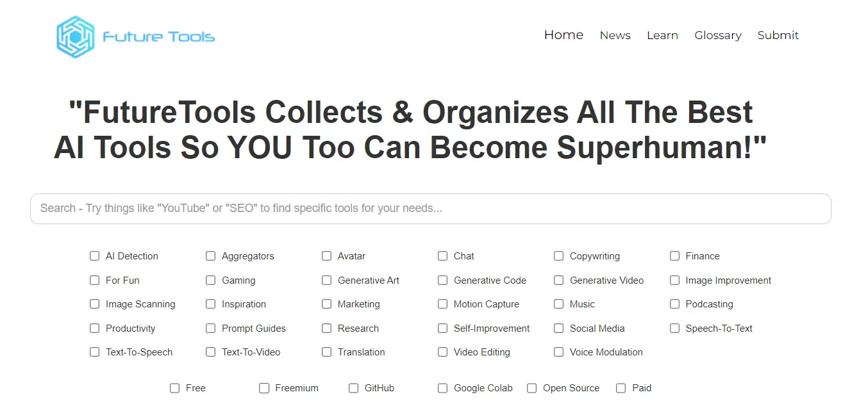The width and height of the screenshot is (868, 406).
Task: Tick the Video Editing checkbox
Action: tap(443, 352)
